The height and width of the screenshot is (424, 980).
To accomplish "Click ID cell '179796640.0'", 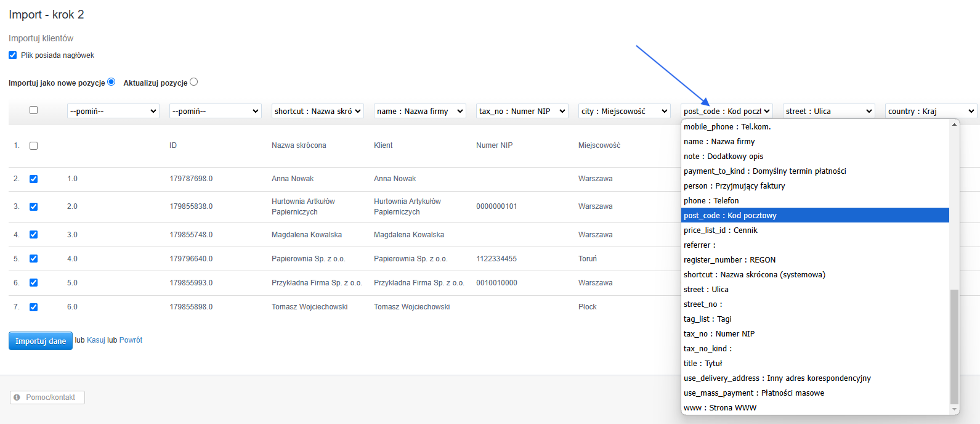I will (x=191, y=259).
